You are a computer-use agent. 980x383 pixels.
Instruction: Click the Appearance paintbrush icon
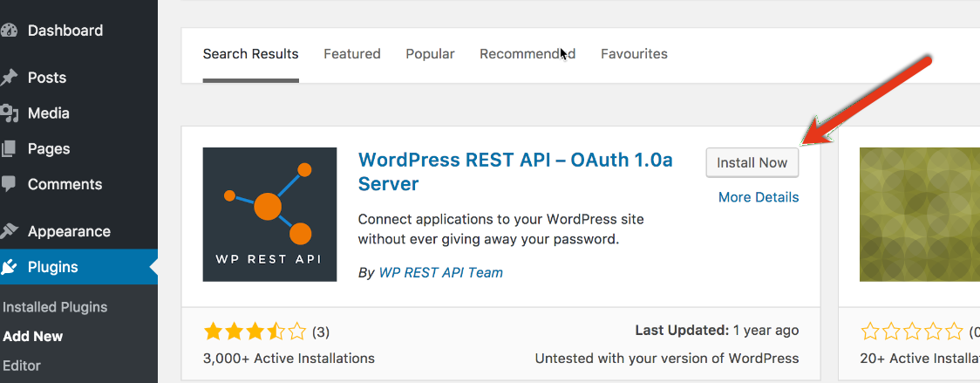click(8, 231)
